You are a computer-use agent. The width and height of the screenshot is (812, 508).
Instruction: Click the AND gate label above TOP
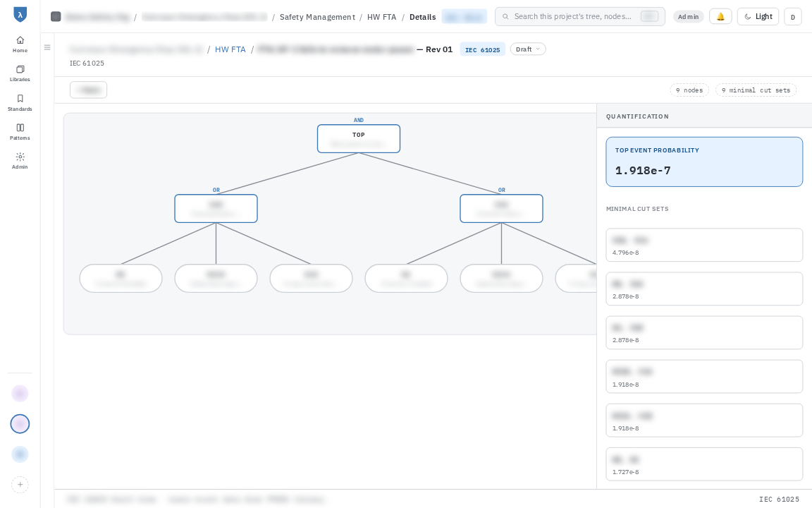[x=358, y=120]
